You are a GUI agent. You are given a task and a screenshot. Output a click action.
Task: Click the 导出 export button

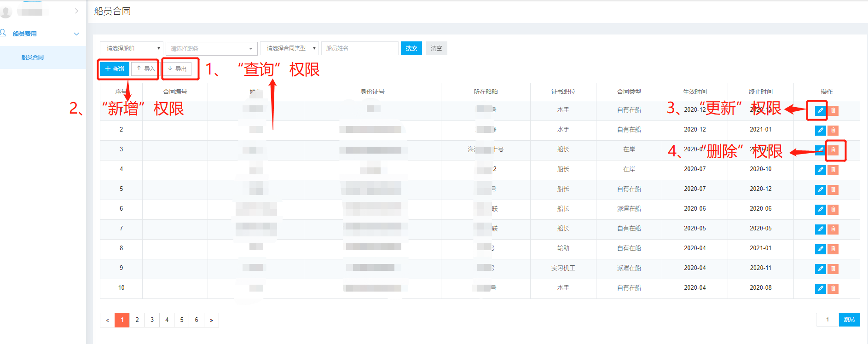pos(177,69)
